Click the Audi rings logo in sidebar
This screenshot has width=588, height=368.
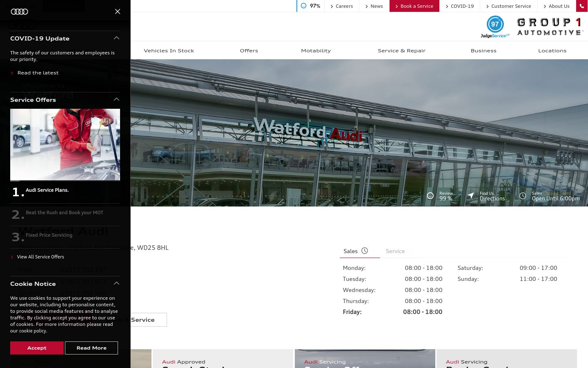(x=19, y=11)
